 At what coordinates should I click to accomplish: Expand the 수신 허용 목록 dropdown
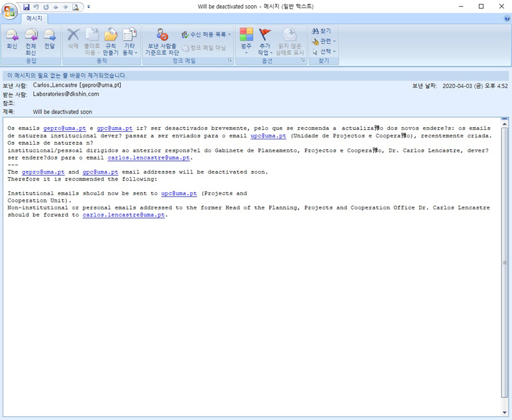click(x=206, y=34)
